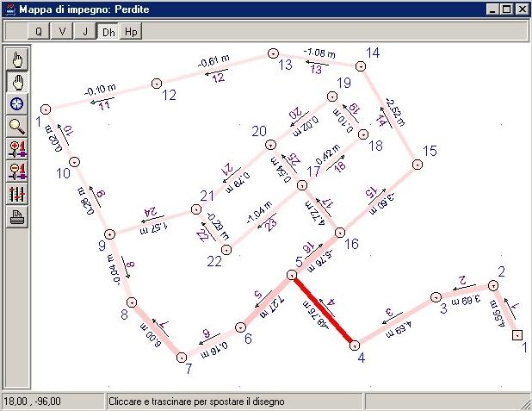Switch to the Dh losses view
This screenshot has width=532, height=411.
(108, 31)
